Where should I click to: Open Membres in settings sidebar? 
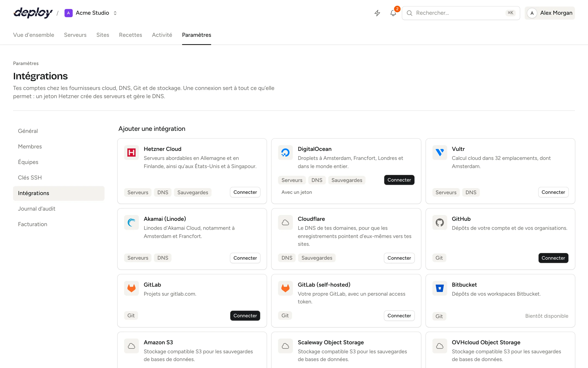59,147
